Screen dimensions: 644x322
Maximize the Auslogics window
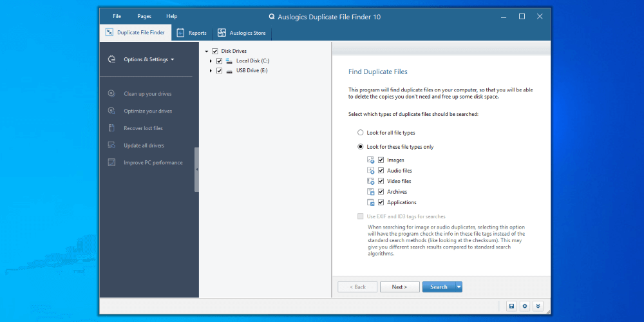pyautogui.click(x=522, y=17)
